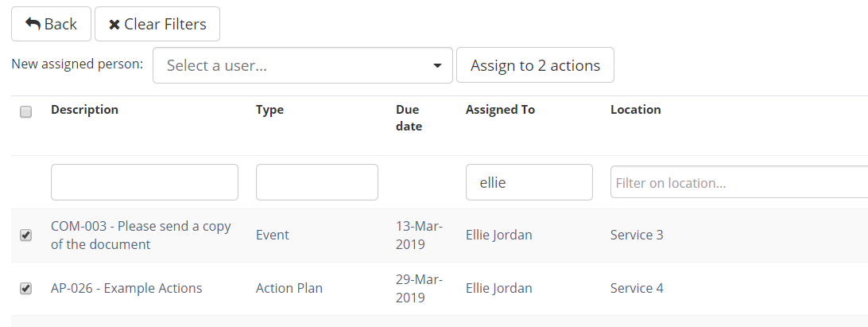Click the Description filter input field
The width and height of the screenshot is (868, 327).
(x=144, y=182)
